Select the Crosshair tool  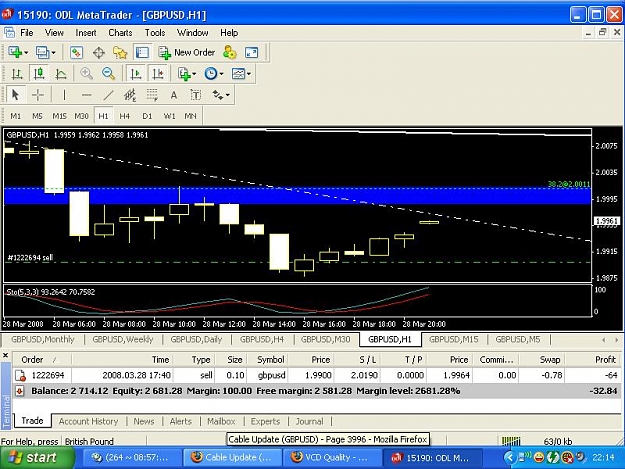pos(38,95)
